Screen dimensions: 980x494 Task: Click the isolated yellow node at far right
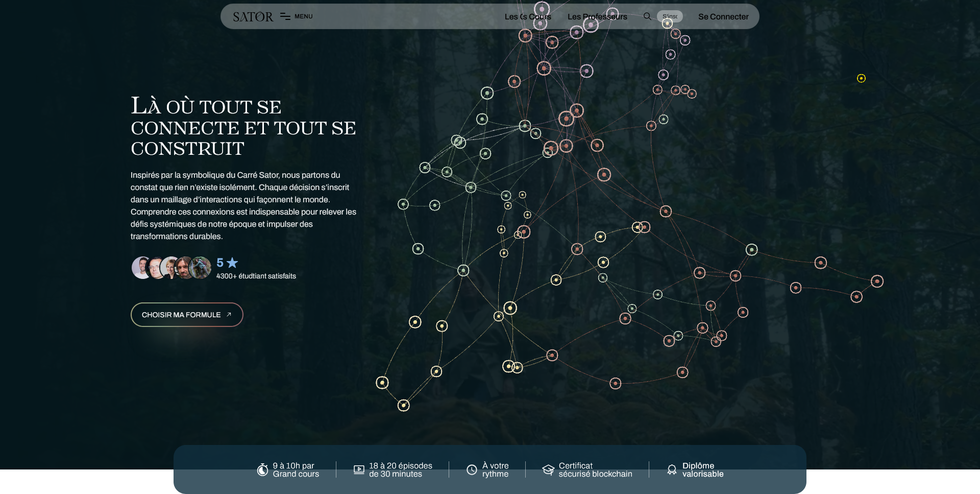coord(861,78)
